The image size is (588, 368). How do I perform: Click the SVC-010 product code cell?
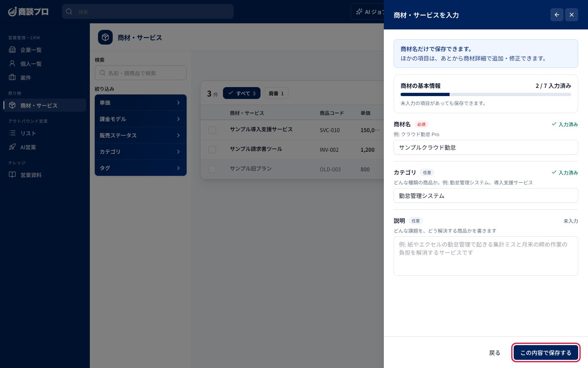tap(330, 130)
